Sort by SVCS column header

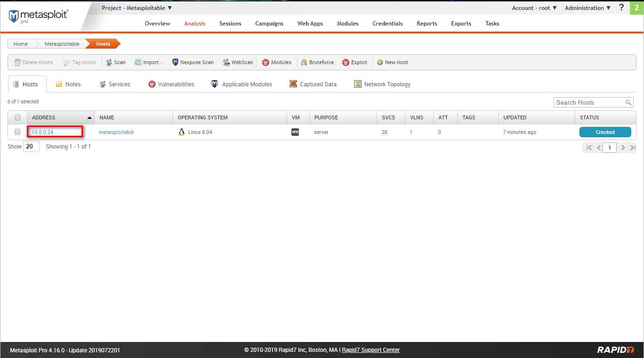coord(390,117)
